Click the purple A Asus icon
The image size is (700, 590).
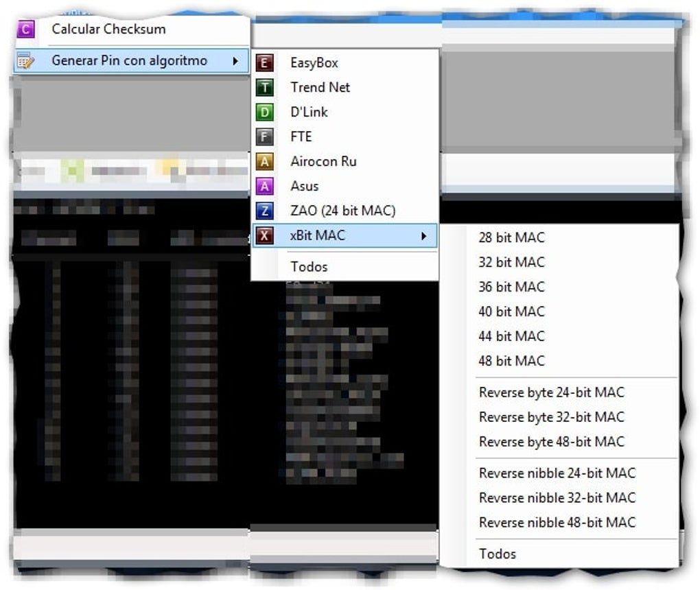pos(265,186)
